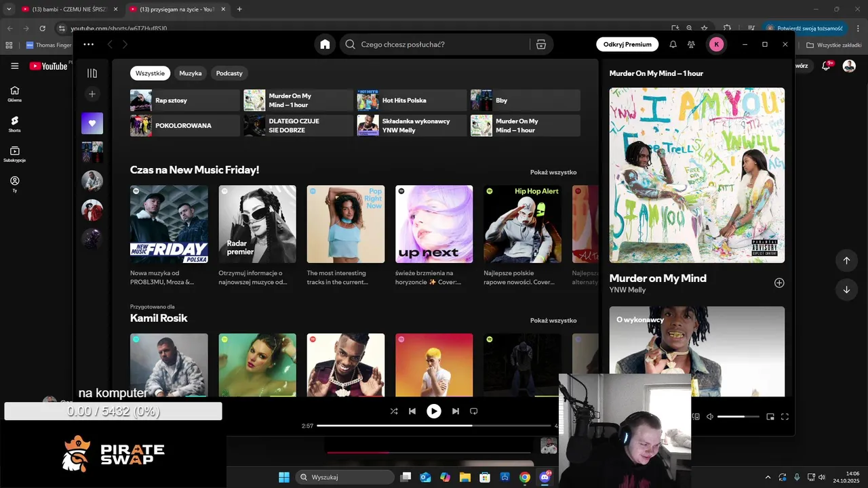868x488 pixels.
Task: Open Liked Songs heart tile
Action: click(x=92, y=123)
